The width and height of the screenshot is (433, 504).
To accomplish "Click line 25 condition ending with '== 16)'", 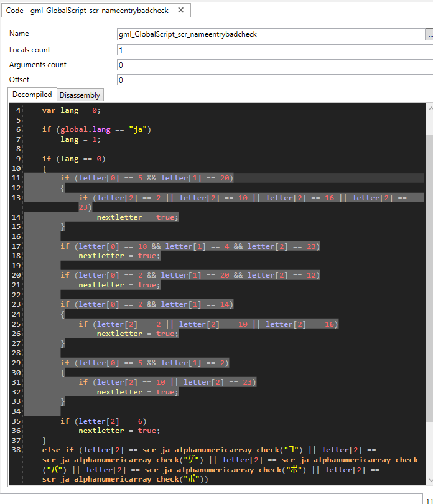I will 208,324.
